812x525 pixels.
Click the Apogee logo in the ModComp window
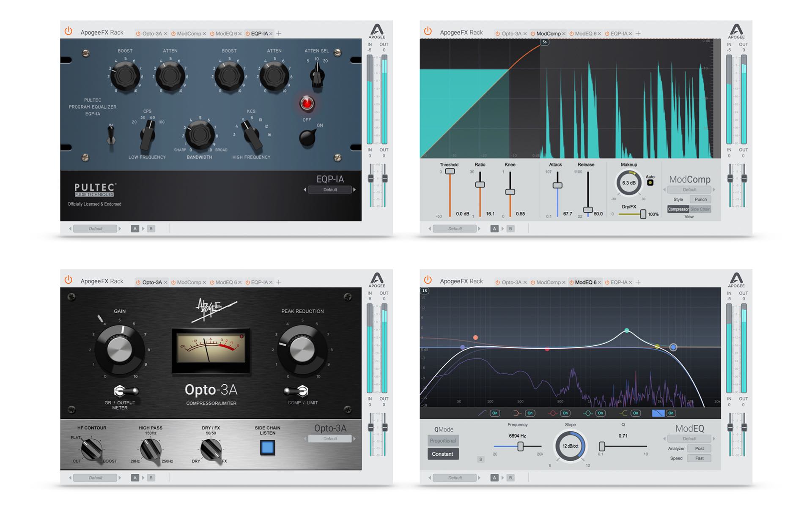coord(737,30)
